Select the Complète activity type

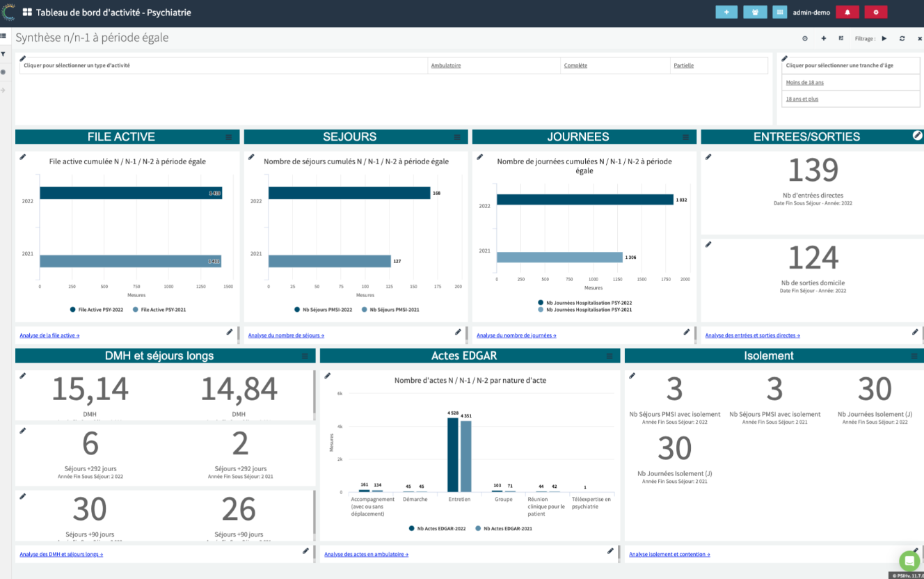click(x=575, y=65)
